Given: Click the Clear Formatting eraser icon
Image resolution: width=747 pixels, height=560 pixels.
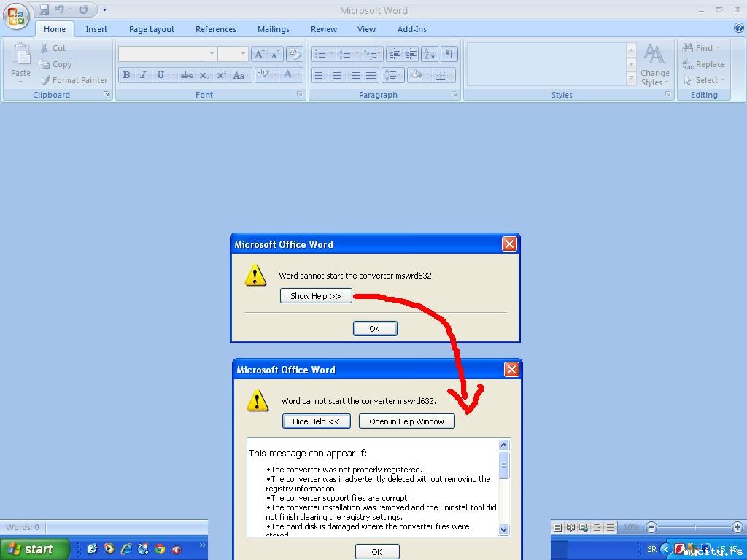Looking at the screenshot, I should 295,54.
